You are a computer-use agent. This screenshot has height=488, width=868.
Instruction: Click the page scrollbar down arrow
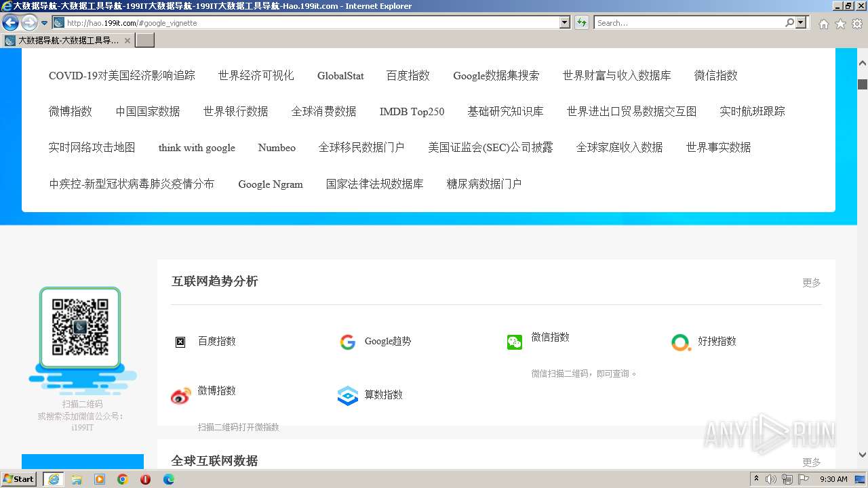point(863,455)
